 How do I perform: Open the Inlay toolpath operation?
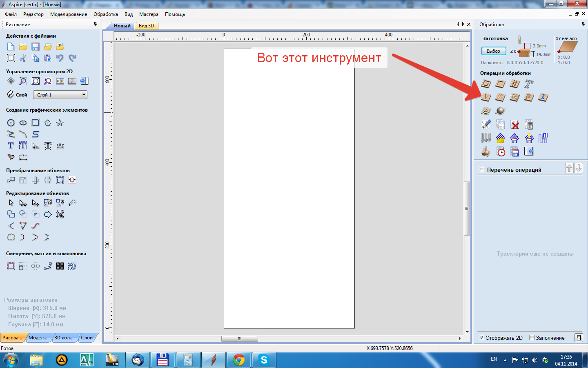[x=543, y=97]
